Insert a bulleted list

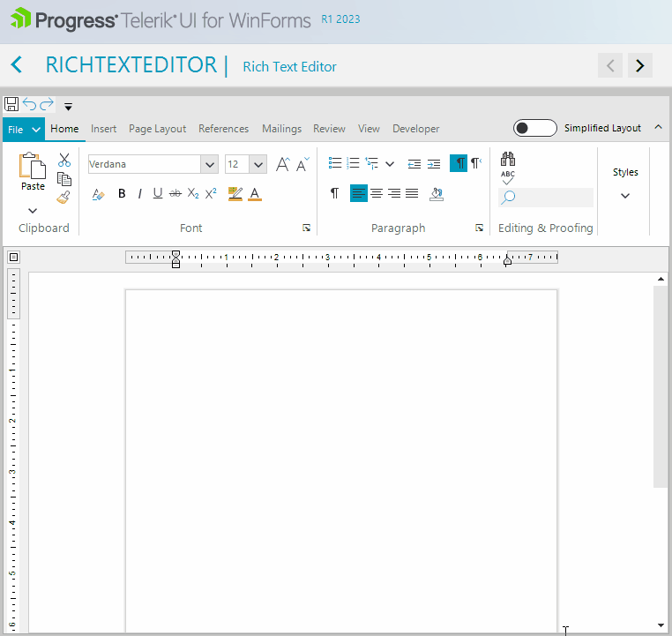(335, 163)
